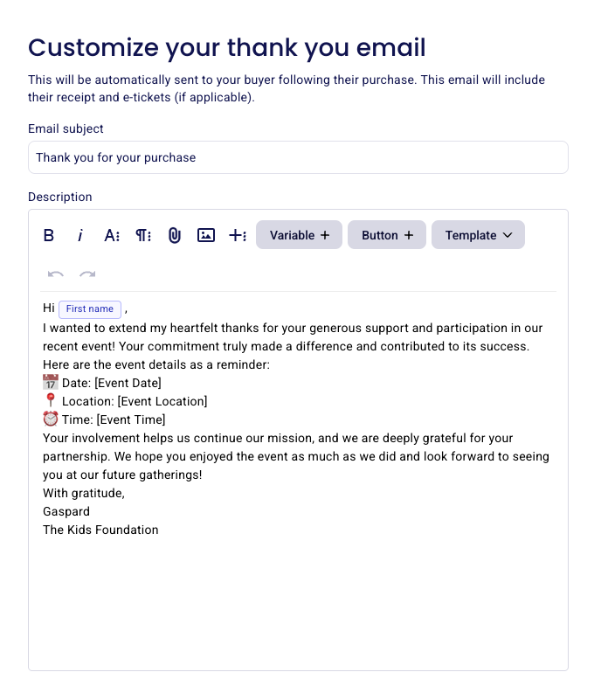Open the font size options
This screenshot has width=601, height=700.
coord(112,235)
